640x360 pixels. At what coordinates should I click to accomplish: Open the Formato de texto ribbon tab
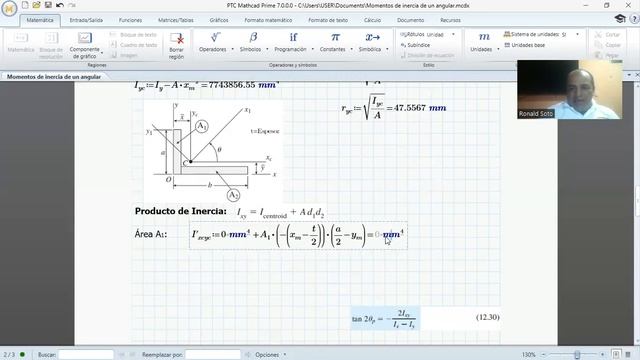[x=328, y=20]
